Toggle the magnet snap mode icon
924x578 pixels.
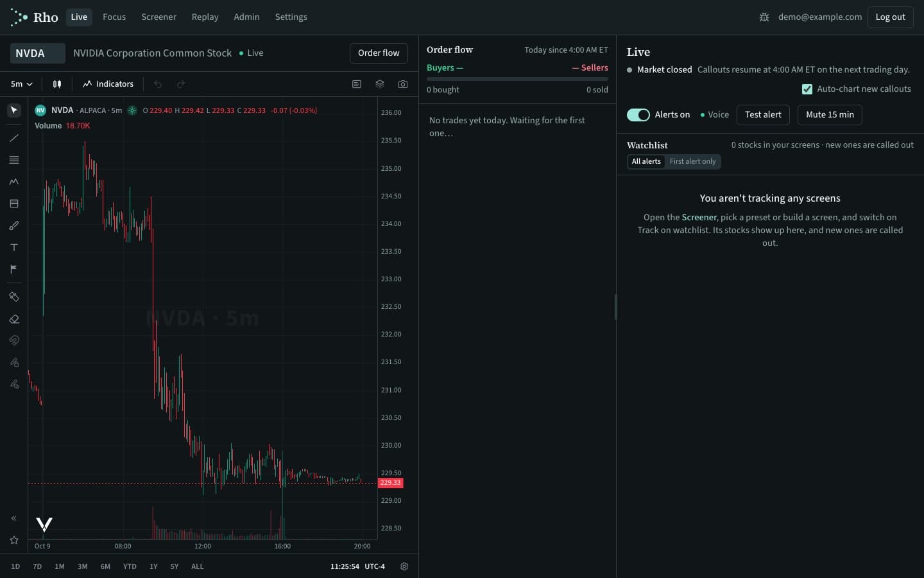tap(14, 340)
